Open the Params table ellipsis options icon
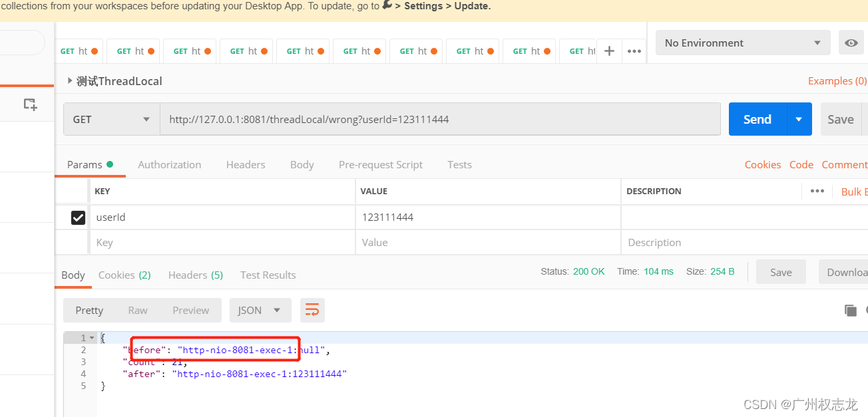Screen dimensions: 868x417 click(x=818, y=191)
